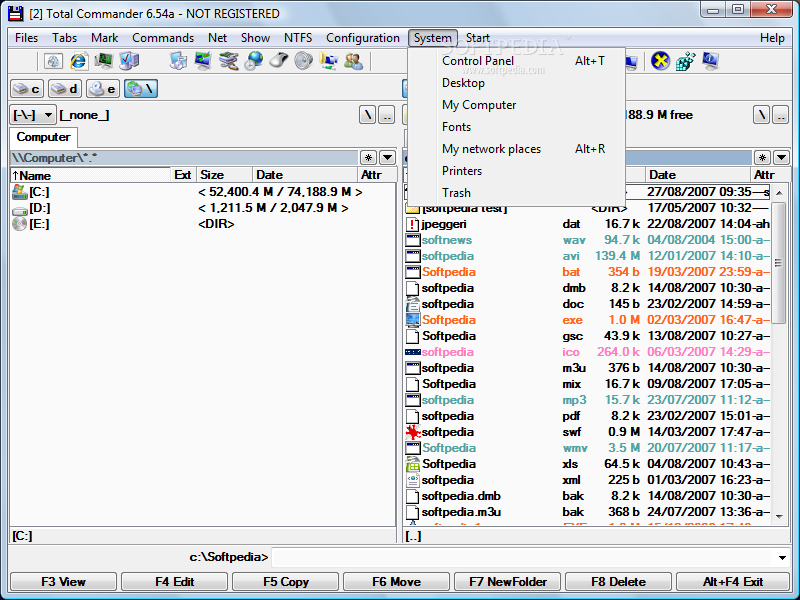Viewport: 800px width, 600px height.
Task: Click the network folder connections icon
Action: point(329,61)
